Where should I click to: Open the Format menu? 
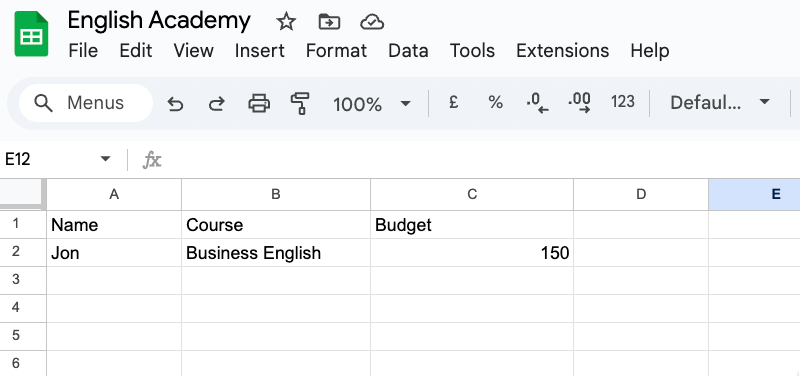336,51
